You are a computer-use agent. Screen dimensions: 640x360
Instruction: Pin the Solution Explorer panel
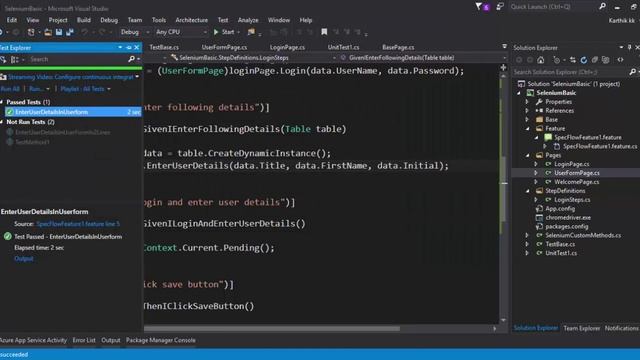click(x=629, y=47)
